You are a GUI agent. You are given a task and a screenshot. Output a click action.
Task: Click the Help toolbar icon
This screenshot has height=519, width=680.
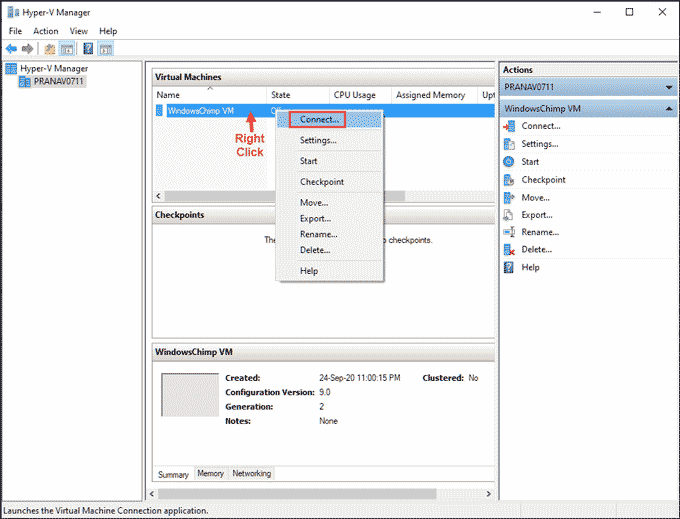pyautogui.click(x=88, y=49)
